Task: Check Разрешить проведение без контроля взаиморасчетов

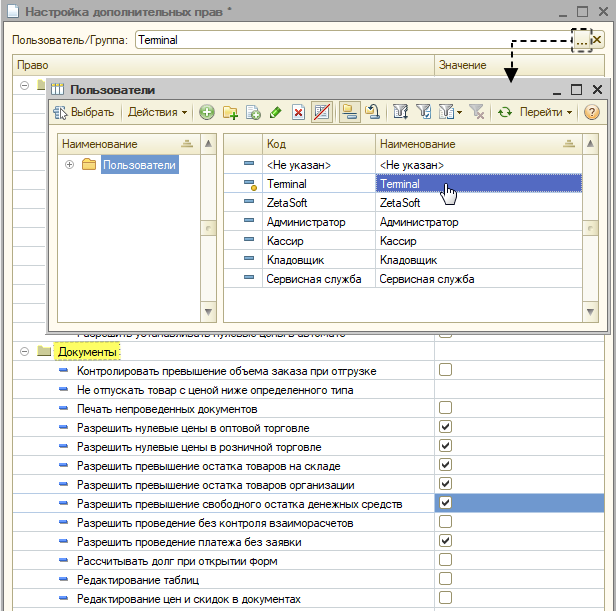Action: (445, 522)
